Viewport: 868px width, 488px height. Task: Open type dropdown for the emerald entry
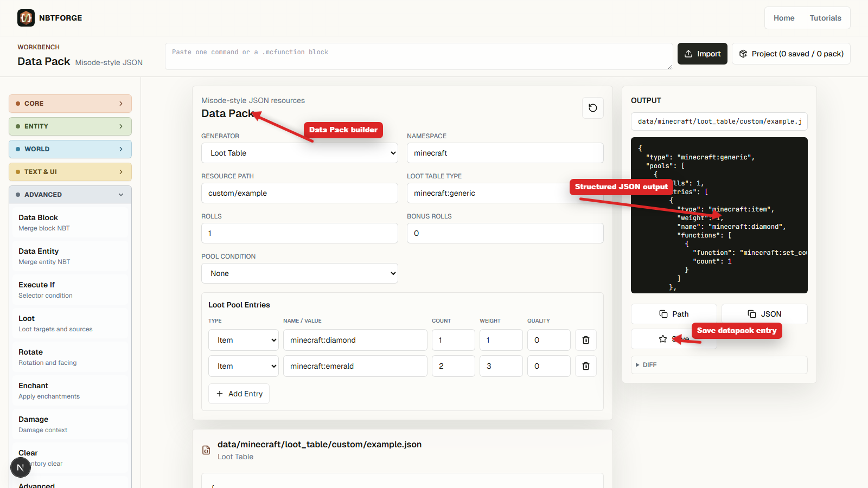pos(244,366)
